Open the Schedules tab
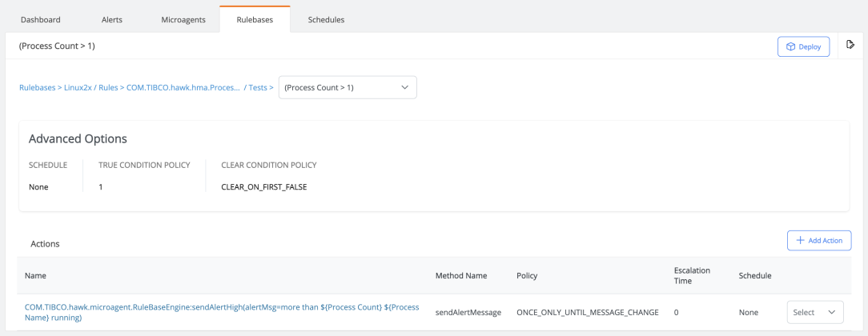The height and width of the screenshot is (336, 868). click(326, 19)
